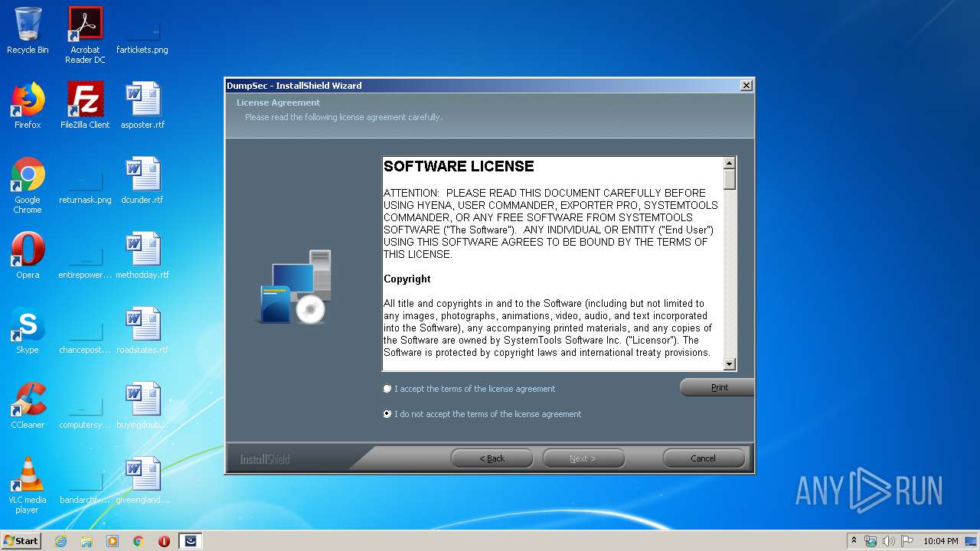Select the Skype desktop shortcut
This screenshot has width=980, height=551.
pos(28,331)
